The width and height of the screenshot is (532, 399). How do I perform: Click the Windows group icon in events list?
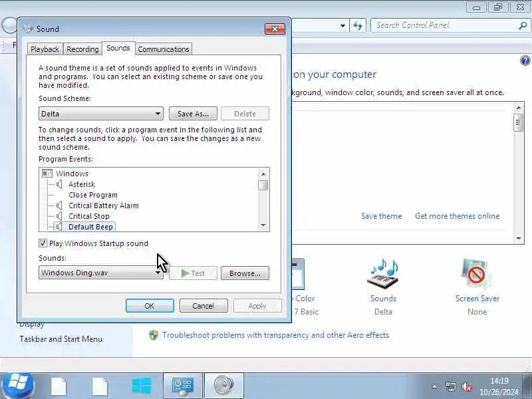[x=47, y=174]
